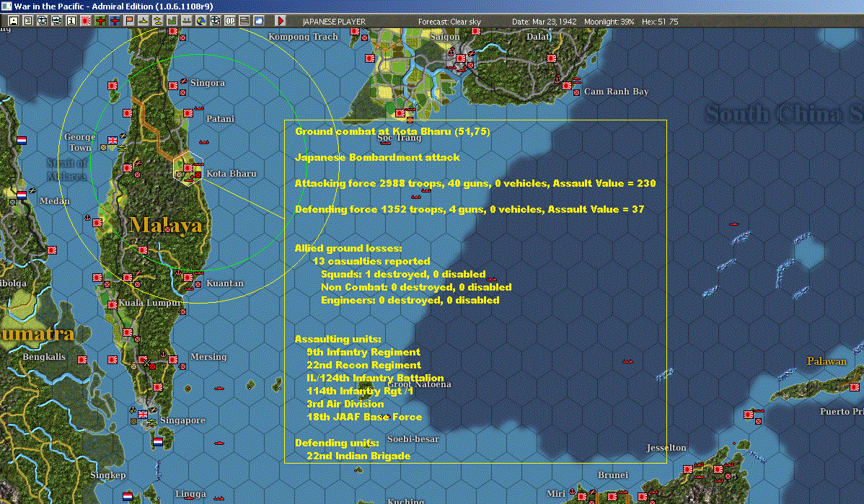Screen dimensions: 864x504
Task: Select red plane on blue background icon
Action: coord(115,21)
